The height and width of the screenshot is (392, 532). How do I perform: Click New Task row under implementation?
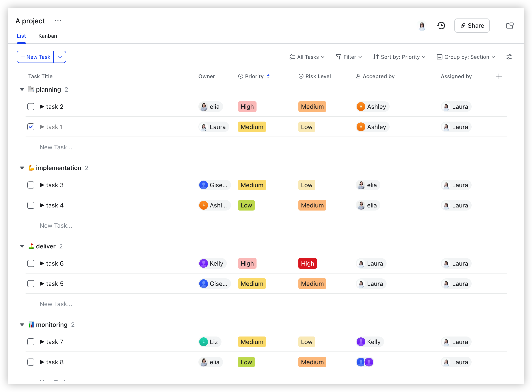point(56,226)
